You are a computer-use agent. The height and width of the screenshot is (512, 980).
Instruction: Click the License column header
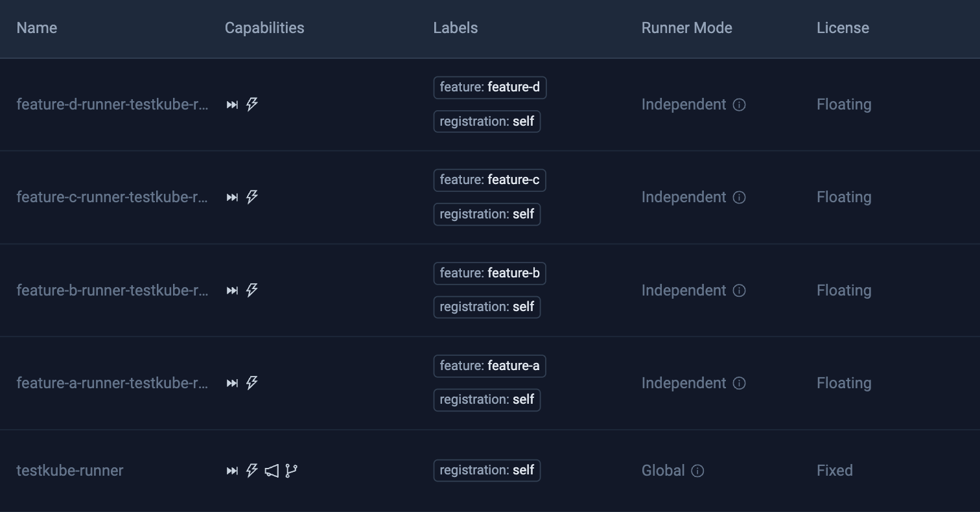coord(843,28)
